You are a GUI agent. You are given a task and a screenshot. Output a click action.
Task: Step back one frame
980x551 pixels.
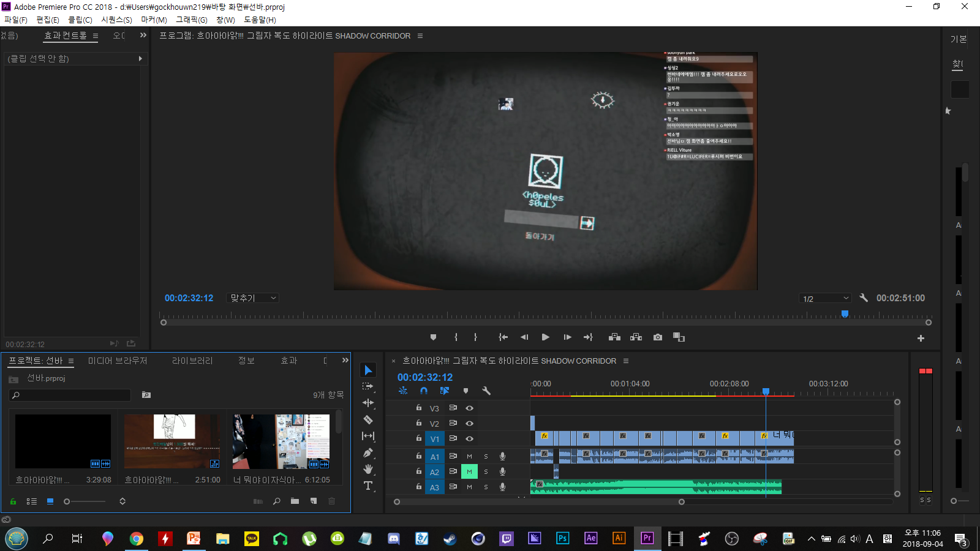pyautogui.click(x=524, y=337)
